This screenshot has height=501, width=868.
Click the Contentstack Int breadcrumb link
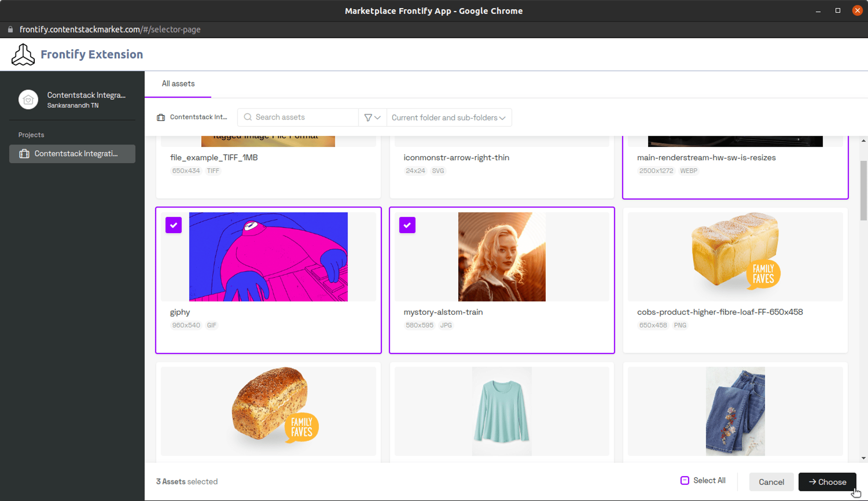tap(198, 117)
